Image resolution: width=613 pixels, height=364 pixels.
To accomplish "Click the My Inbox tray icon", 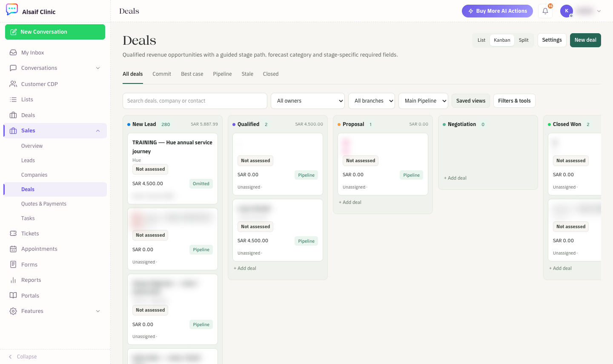I will tap(13, 53).
